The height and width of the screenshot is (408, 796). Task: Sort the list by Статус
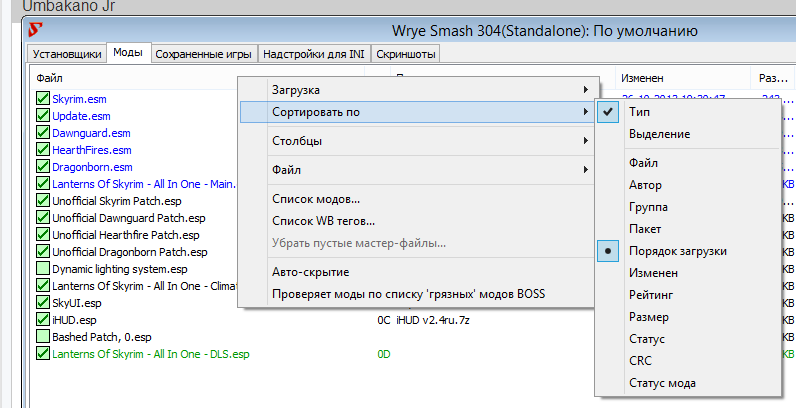point(688,339)
